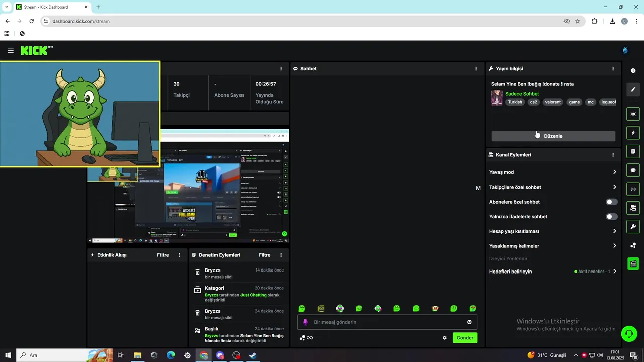Open Kanal Eylemleri panel three-dot menu

(x=613, y=155)
